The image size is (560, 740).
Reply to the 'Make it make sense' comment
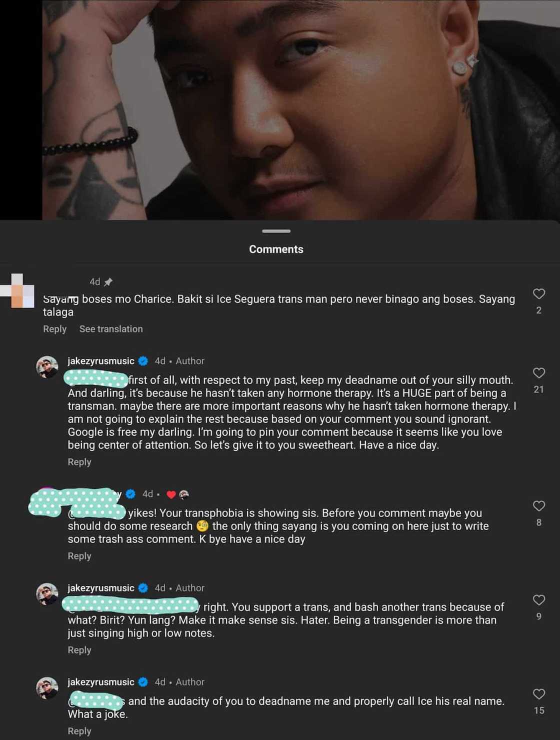79,650
